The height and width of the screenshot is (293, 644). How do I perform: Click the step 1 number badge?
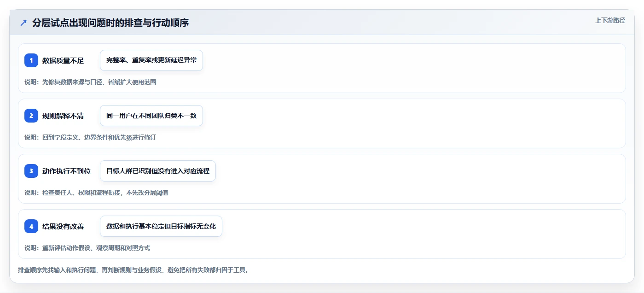(31, 60)
